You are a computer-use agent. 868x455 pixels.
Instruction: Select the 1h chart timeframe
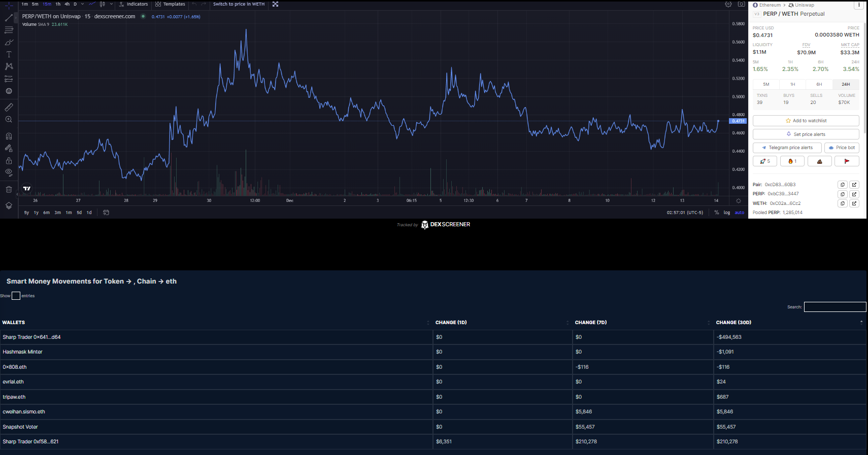58,4
